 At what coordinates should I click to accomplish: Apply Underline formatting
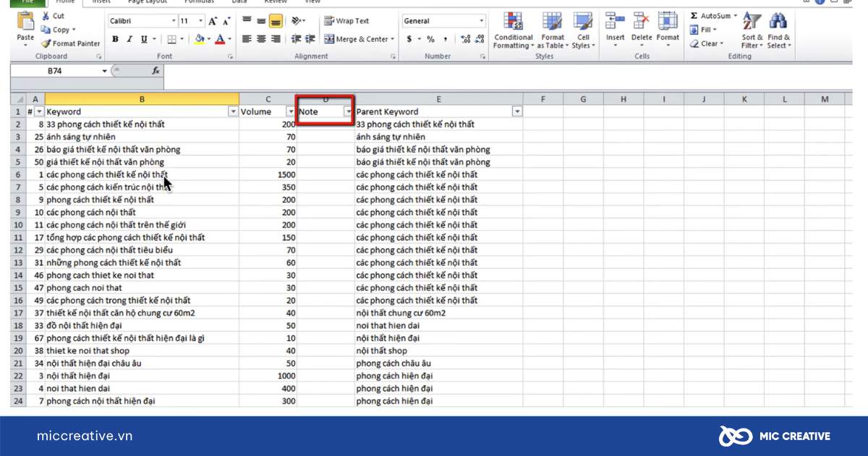click(x=145, y=39)
